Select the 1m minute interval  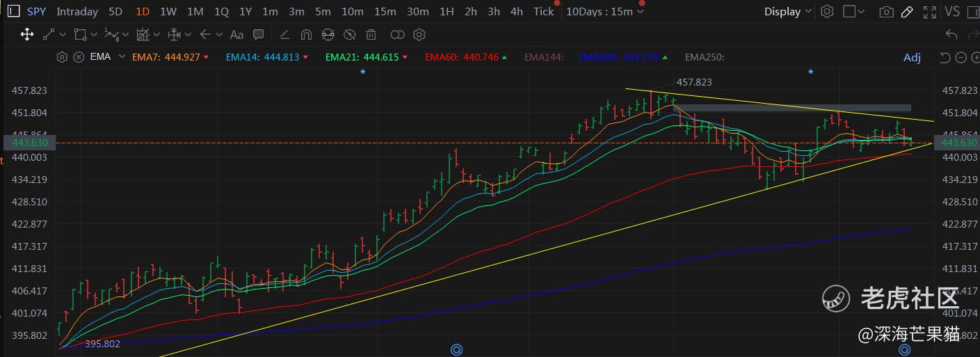(x=270, y=11)
